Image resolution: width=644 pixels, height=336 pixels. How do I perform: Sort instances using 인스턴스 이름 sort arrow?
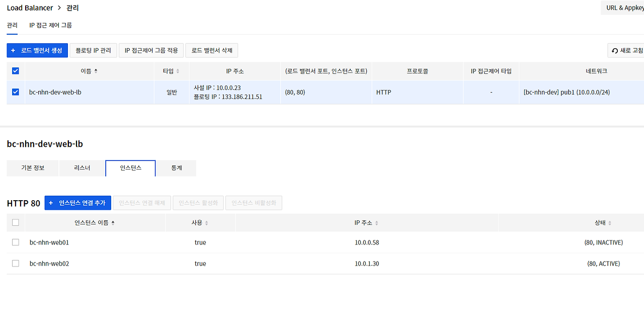114,222
